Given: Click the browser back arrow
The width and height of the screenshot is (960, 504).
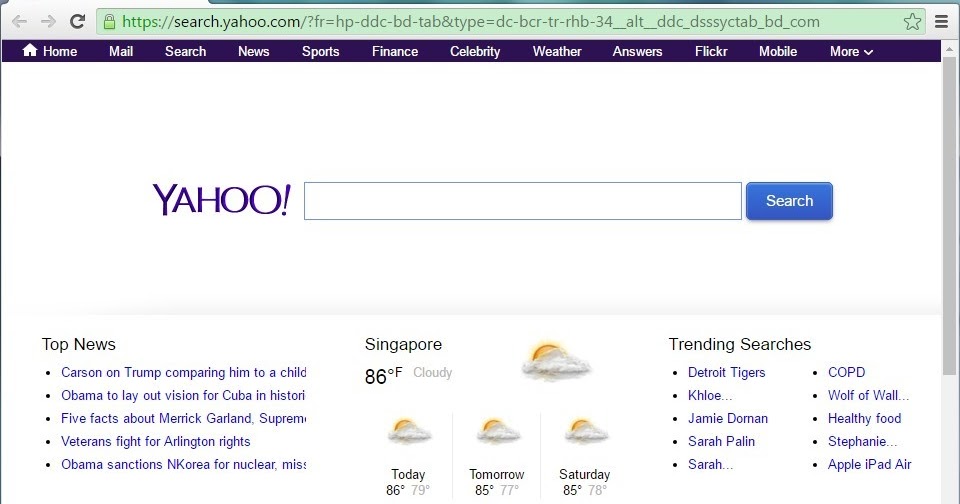Looking at the screenshot, I should point(19,22).
